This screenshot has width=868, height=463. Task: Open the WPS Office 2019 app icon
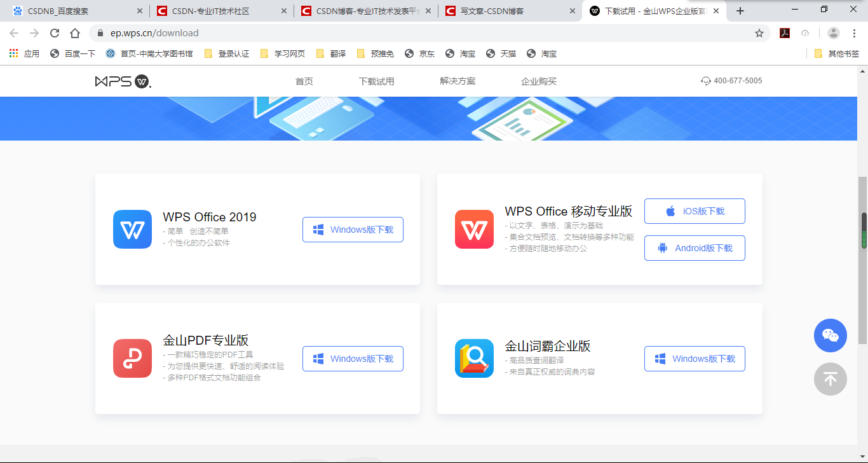[132, 230]
